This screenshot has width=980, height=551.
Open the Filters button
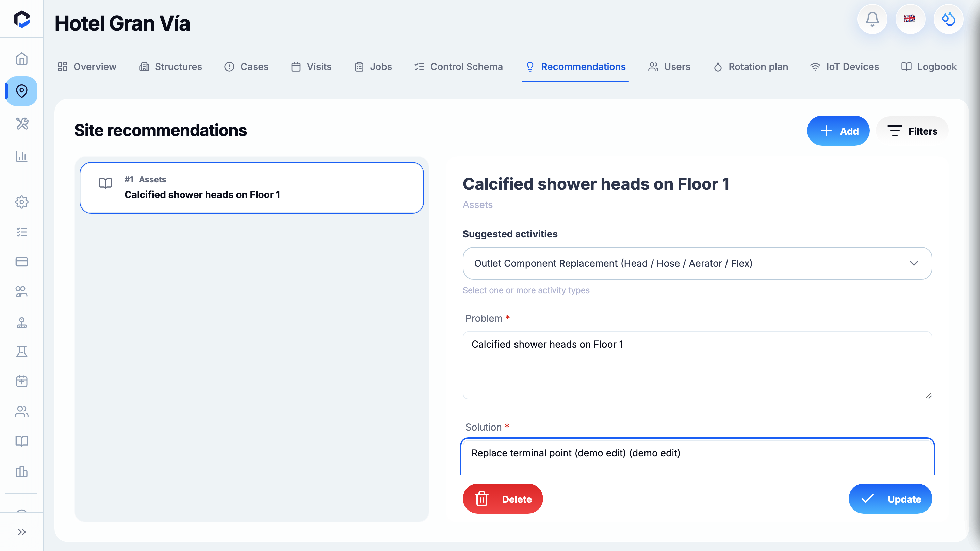tap(912, 131)
